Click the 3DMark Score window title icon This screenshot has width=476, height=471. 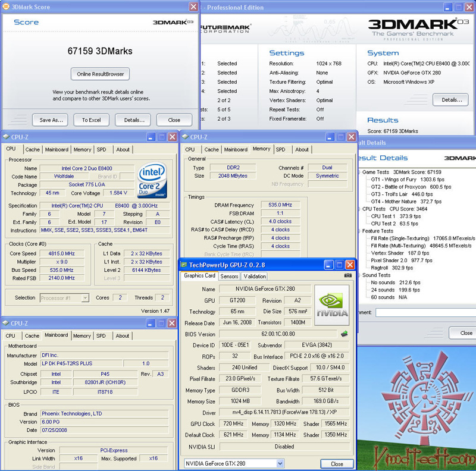6,7
